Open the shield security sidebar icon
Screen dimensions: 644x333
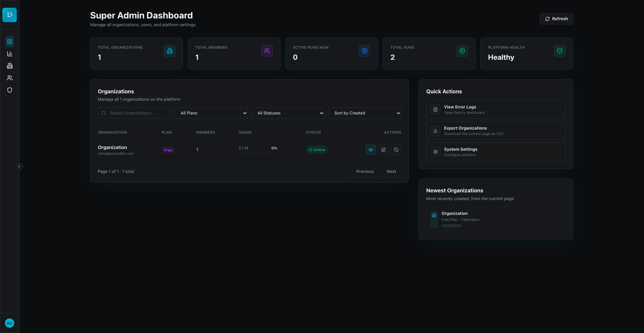point(10,90)
